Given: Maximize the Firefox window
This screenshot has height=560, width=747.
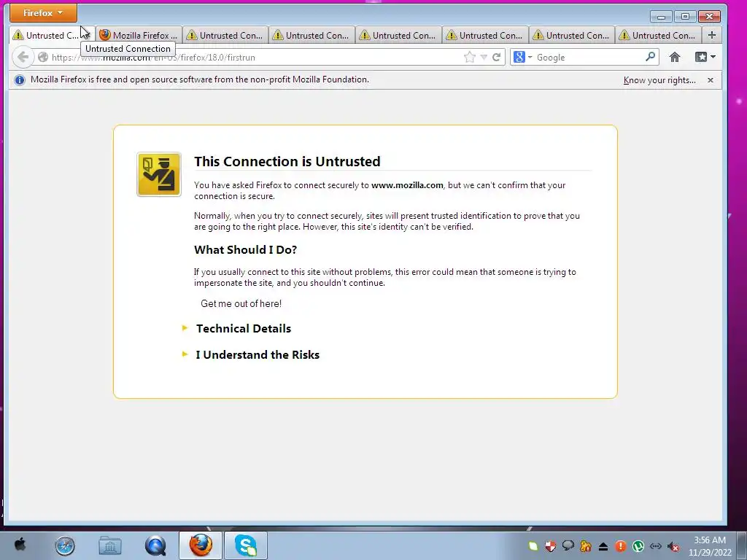Looking at the screenshot, I should 685,17.
